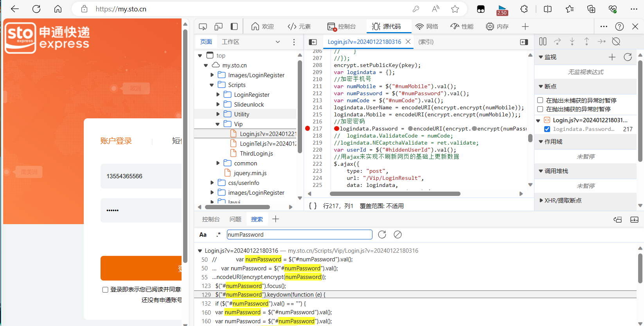
Task: Click step out of function icon
Action: click(586, 42)
